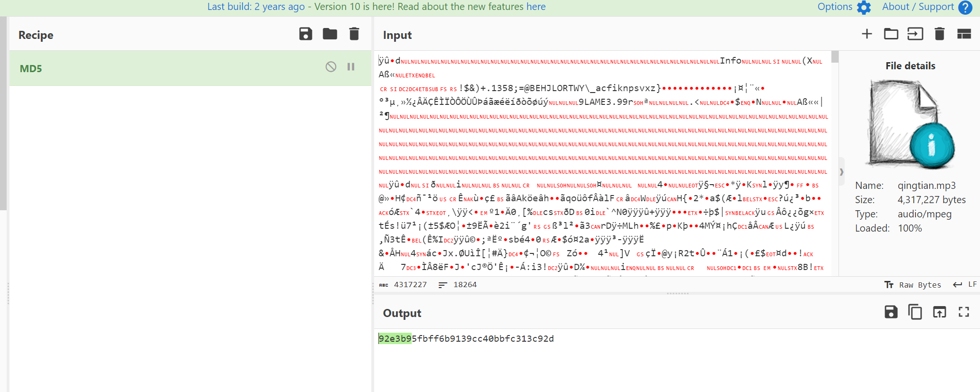Collapse the File details side panel
980x392 pixels.
coord(841,172)
